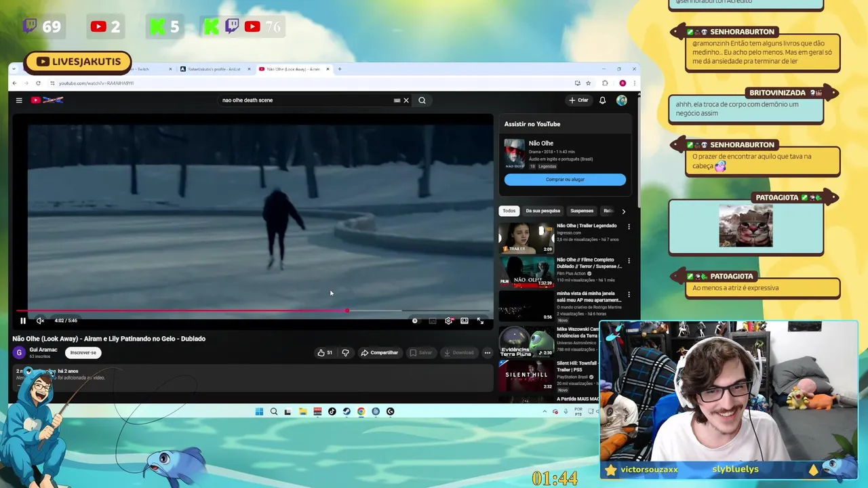Toggle subtitles with the captions icon
The width and height of the screenshot is (868, 488).
coord(433,321)
